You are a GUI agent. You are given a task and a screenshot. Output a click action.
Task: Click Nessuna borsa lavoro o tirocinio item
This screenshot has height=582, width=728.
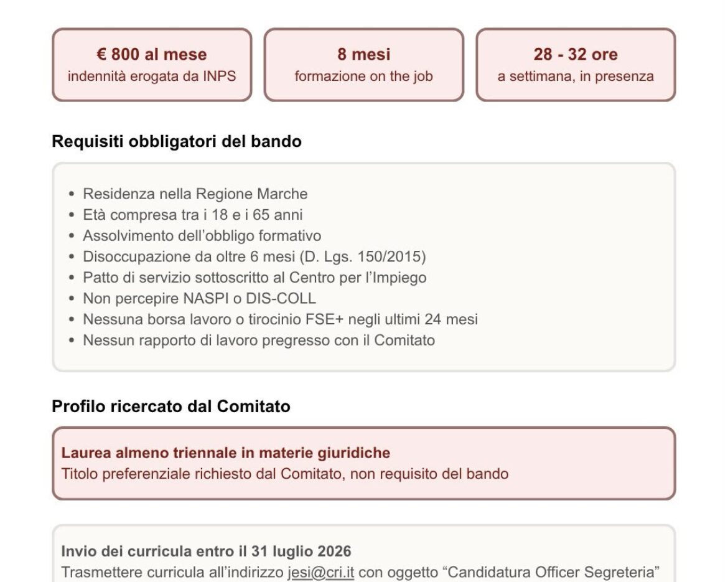click(x=281, y=319)
